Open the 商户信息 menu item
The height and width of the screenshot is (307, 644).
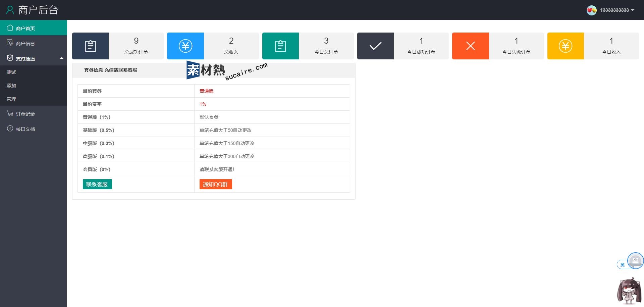pyautogui.click(x=34, y=43)
